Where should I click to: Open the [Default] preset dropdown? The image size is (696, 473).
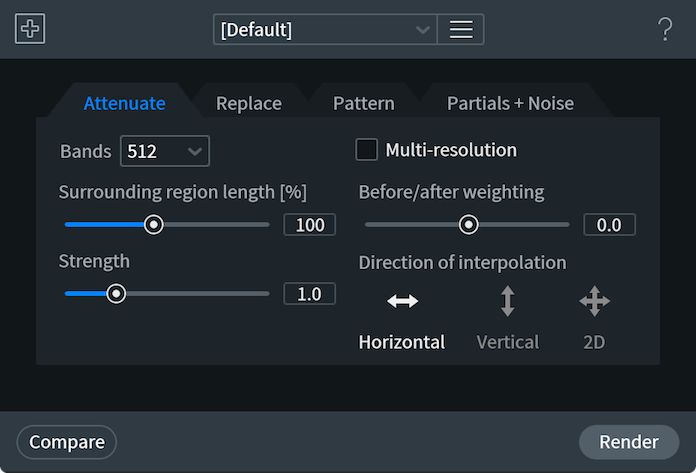coord(325,29)
